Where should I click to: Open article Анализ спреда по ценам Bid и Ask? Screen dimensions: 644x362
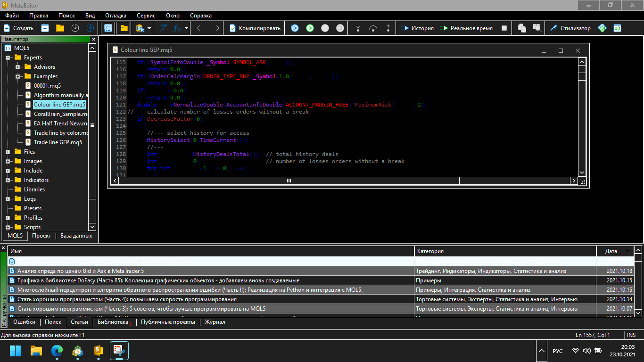81,271
